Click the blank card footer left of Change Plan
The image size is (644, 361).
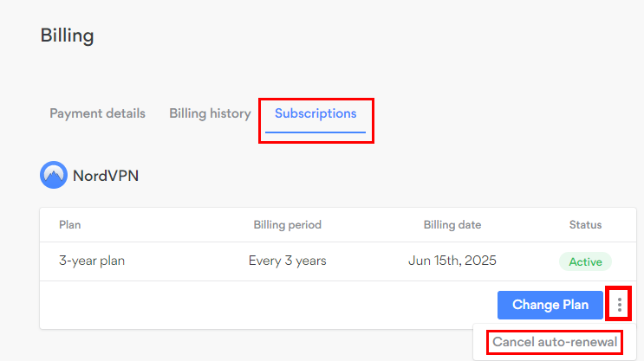click(260, 305)
